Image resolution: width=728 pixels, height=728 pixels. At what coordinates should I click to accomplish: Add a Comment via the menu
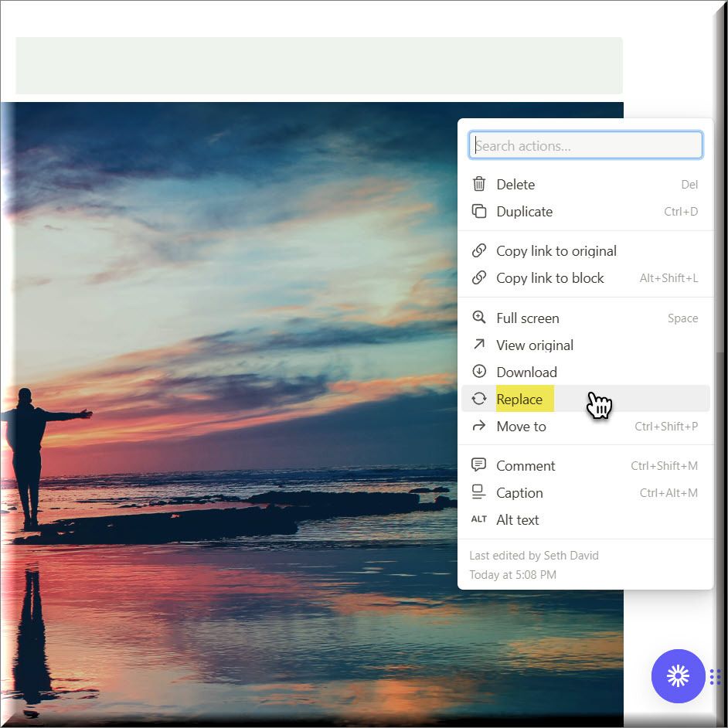[x=585, y=466]
